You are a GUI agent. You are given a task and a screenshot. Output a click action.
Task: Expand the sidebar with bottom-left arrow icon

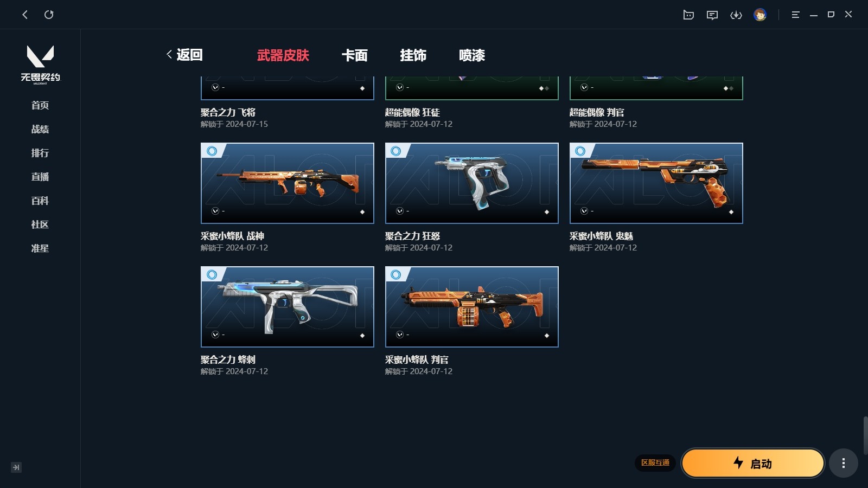pyautogui.click(x=16, y=467)
